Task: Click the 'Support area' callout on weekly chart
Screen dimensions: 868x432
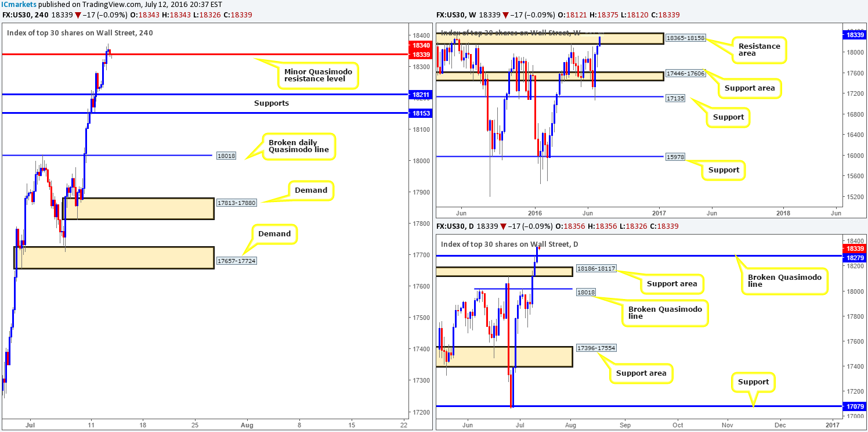Action: tap(748, 88)
